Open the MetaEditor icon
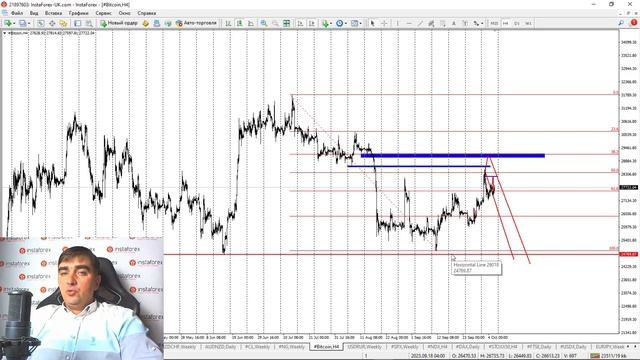Screen dimensions: 640x360 (x=146, y=23)
